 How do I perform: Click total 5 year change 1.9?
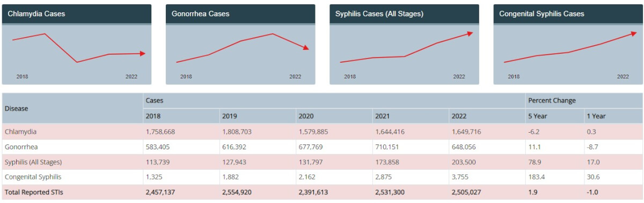coord(533,192)
